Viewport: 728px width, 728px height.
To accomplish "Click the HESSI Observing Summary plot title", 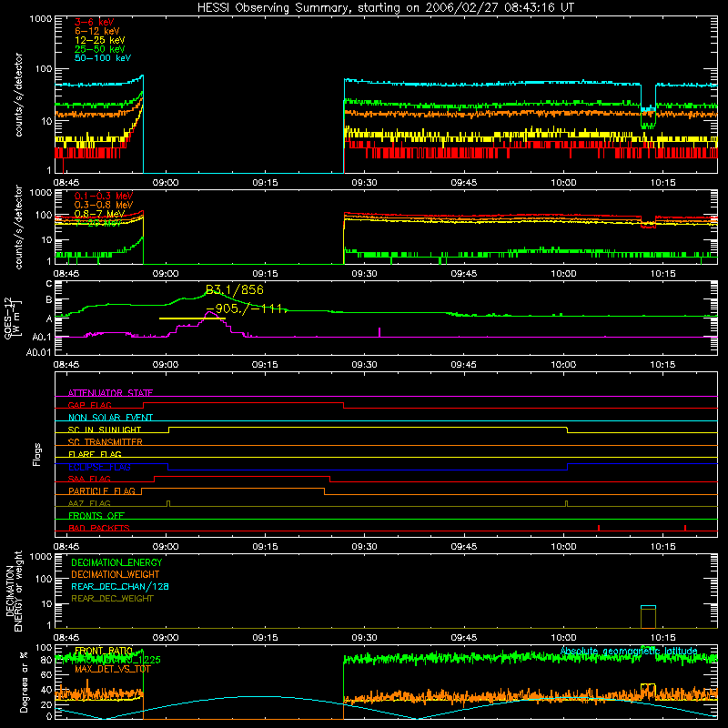I will pos(386,8).
